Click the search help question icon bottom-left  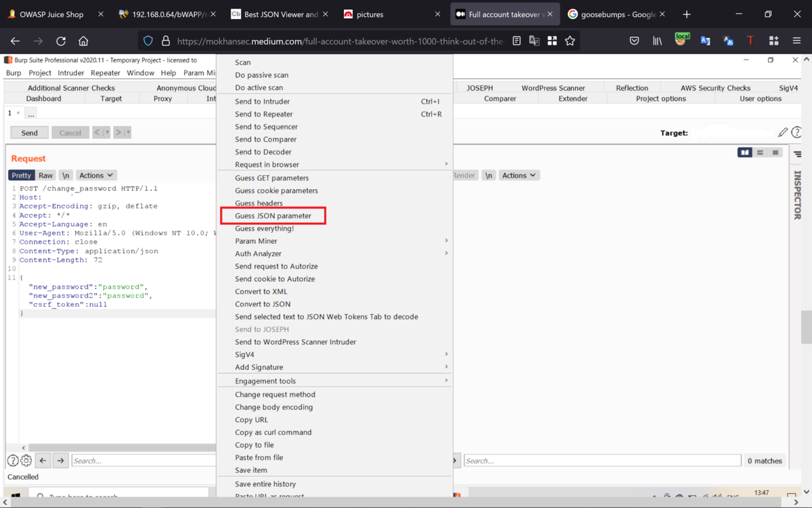12,461
